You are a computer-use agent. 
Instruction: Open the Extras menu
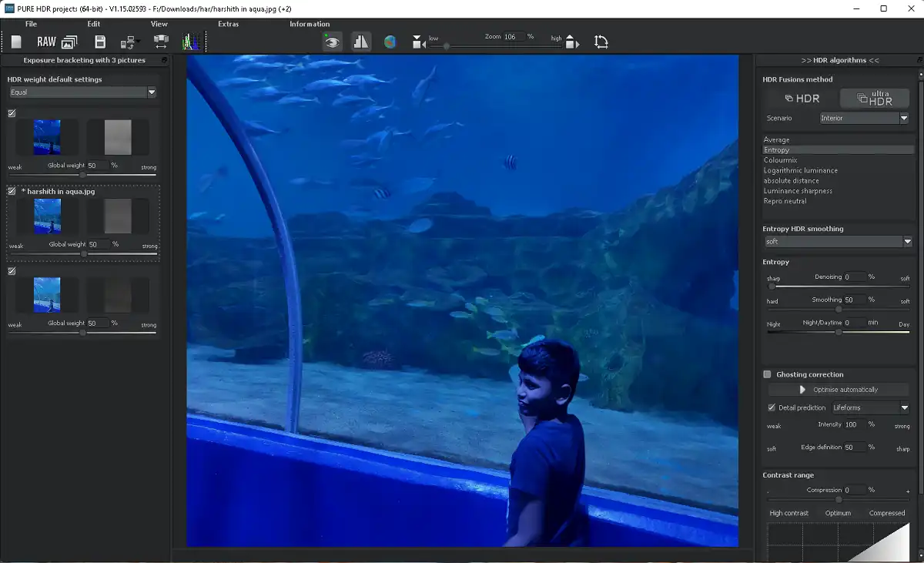[228, 24]
